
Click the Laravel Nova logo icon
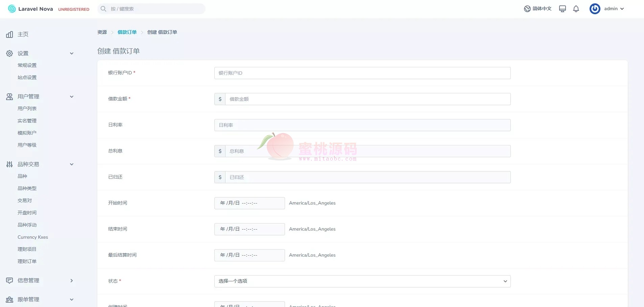[x=12, y=9]
